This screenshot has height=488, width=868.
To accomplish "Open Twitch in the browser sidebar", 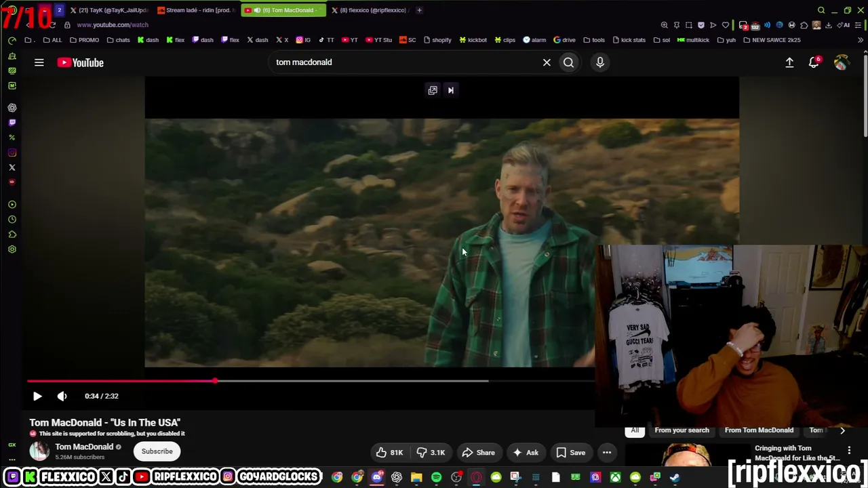I will point(12,123).
